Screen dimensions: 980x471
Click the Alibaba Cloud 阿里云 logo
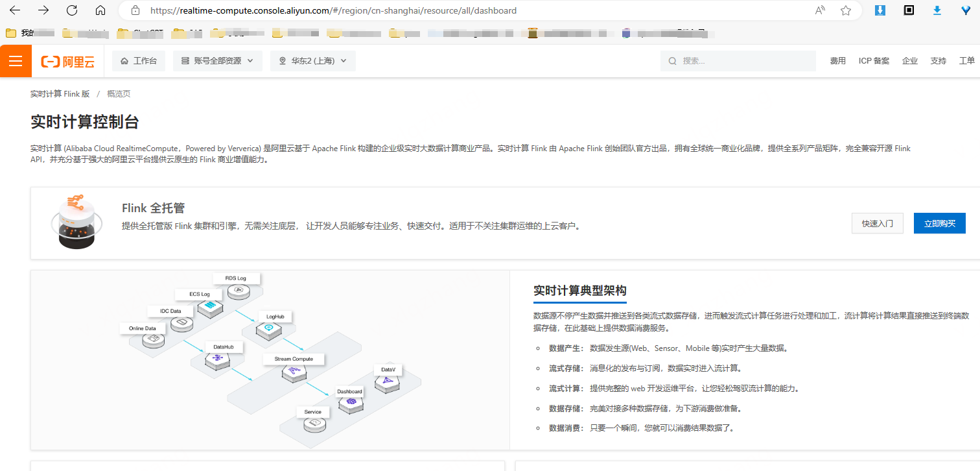(67, 61)
